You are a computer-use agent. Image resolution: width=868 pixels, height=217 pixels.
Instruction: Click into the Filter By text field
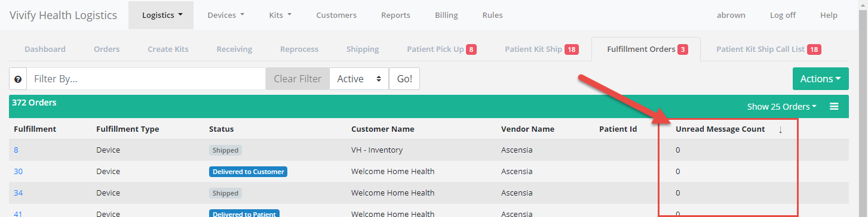(146, 79)
